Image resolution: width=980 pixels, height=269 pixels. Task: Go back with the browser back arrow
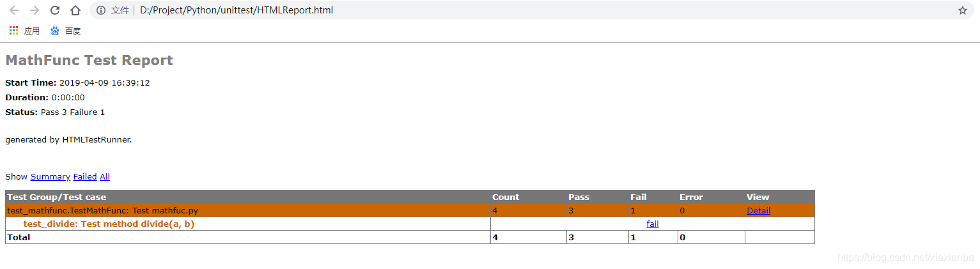(14, 10)
